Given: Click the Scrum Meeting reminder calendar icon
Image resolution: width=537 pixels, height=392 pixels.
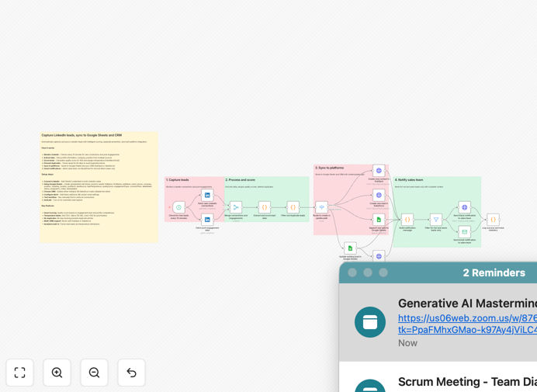Looking at the screenshot, I should (x=370, y=386).
